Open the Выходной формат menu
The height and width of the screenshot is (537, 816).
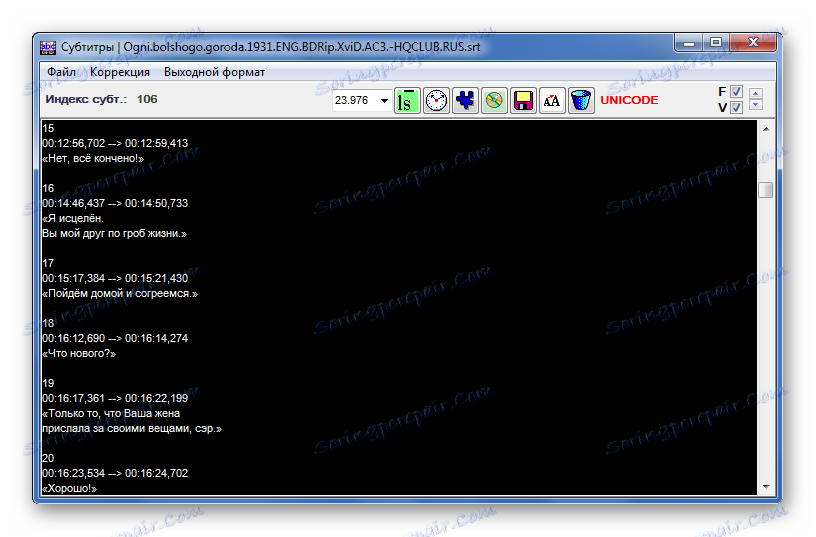tap(214, 72)
